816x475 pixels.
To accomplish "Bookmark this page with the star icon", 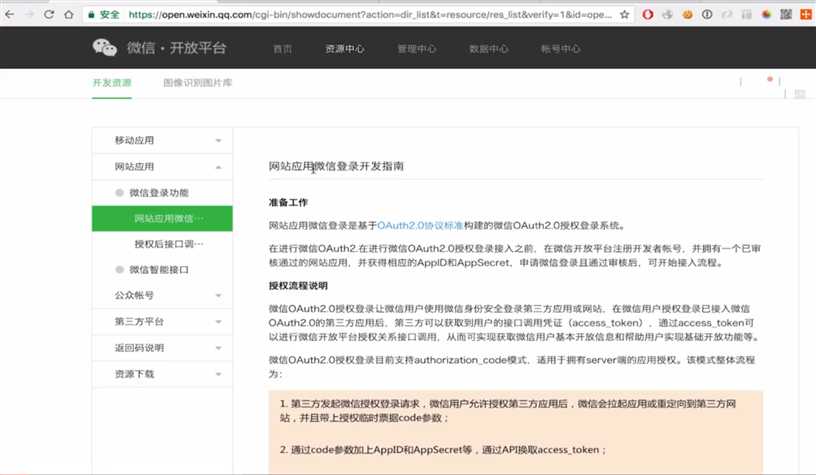I will (x=624, y=15).
